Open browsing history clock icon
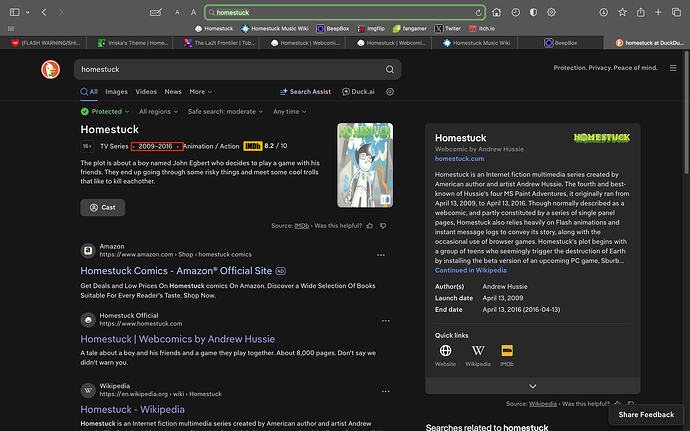The height and width of the screenshot is (431, 690). (x=515, y=12)
